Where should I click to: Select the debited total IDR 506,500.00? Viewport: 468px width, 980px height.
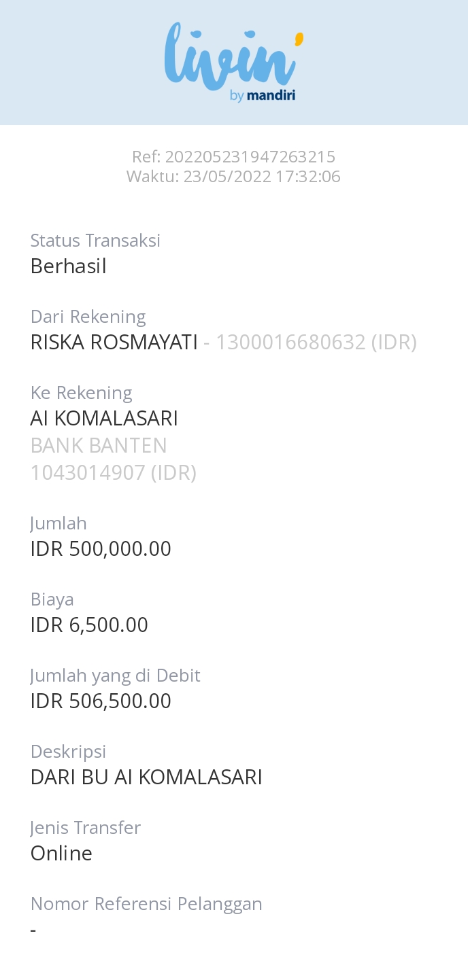click(x=101, y=701)
